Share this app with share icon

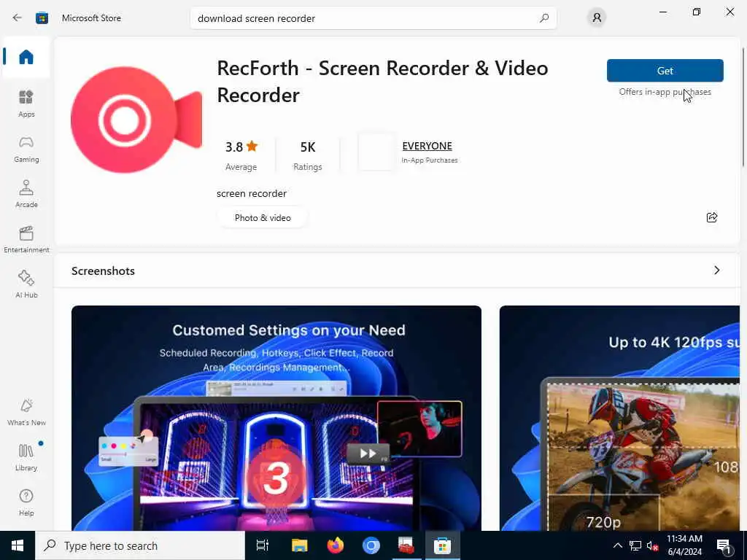(x=712, y=217)
